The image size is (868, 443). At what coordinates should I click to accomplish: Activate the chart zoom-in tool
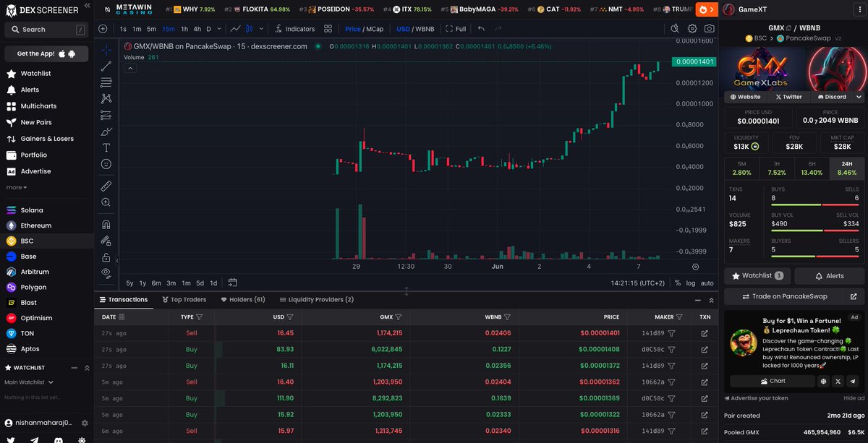pyautogui.click(x=106, y=202)
